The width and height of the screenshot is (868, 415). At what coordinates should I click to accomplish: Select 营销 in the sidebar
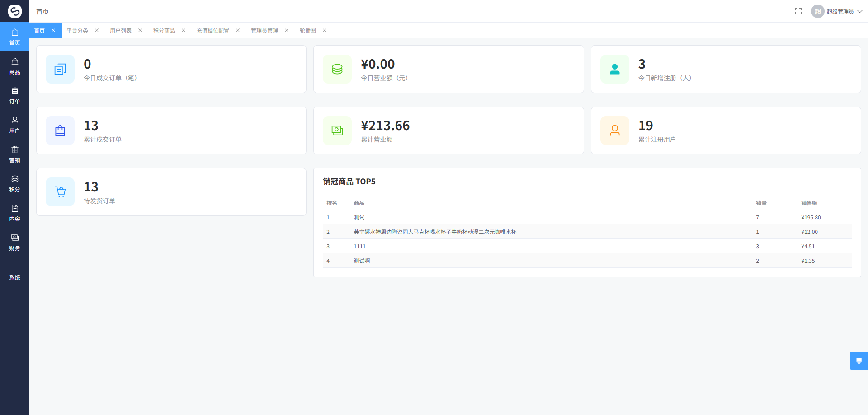(14, 154)
